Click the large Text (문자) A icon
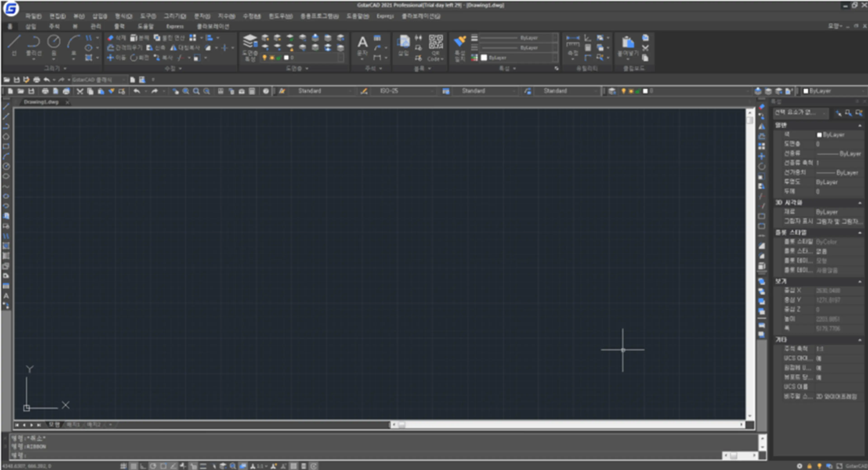This screenshot has height=470, width=868. click(x=363, y=42)
